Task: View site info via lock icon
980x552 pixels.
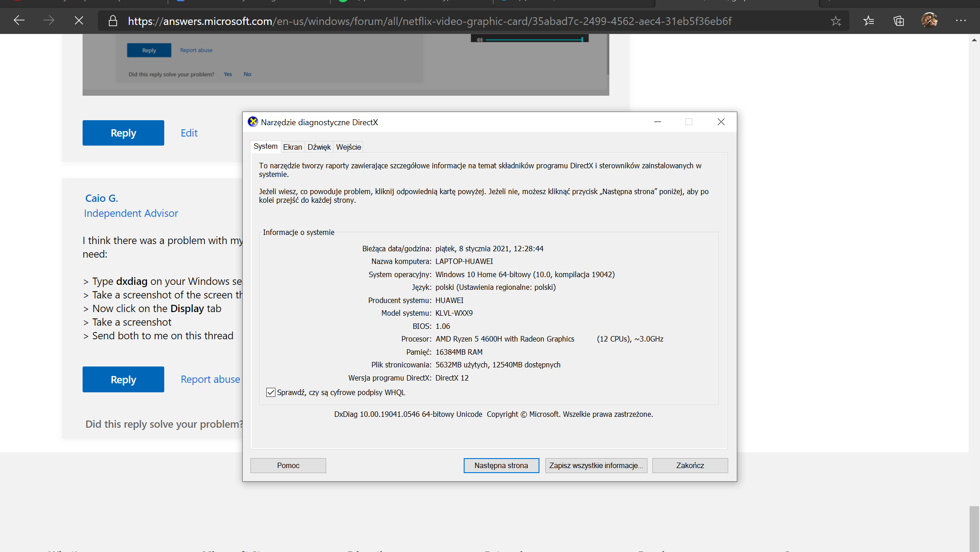Action: click(x=113, y=21)
